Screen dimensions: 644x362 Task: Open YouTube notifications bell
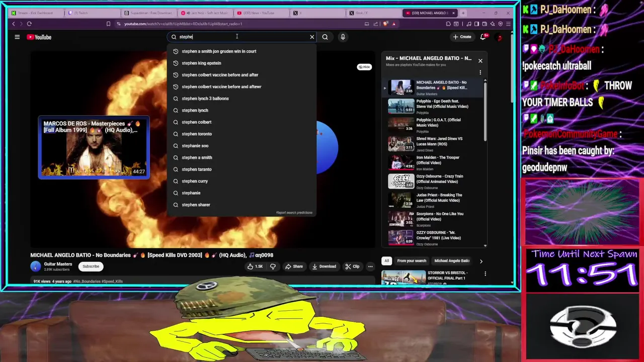484,37
